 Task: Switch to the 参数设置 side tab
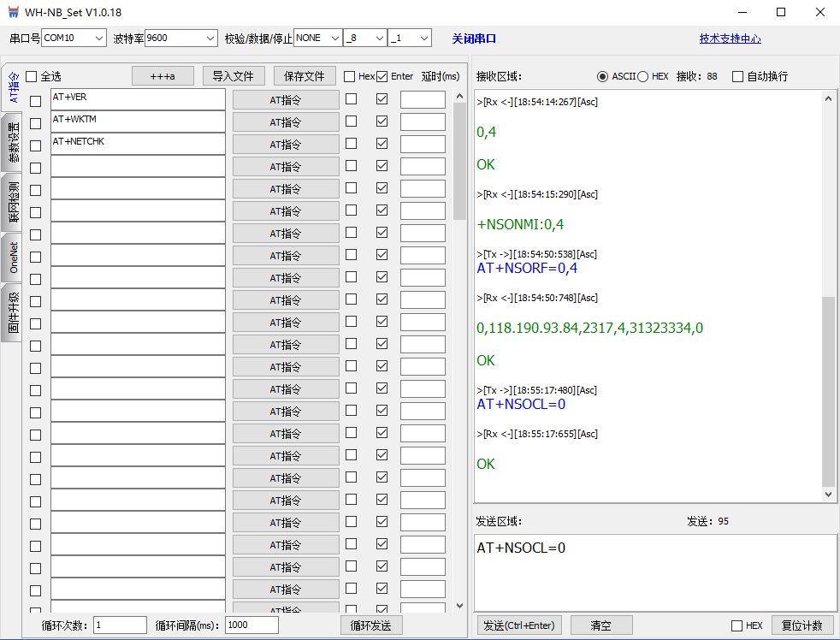click(x=13, y=142)
